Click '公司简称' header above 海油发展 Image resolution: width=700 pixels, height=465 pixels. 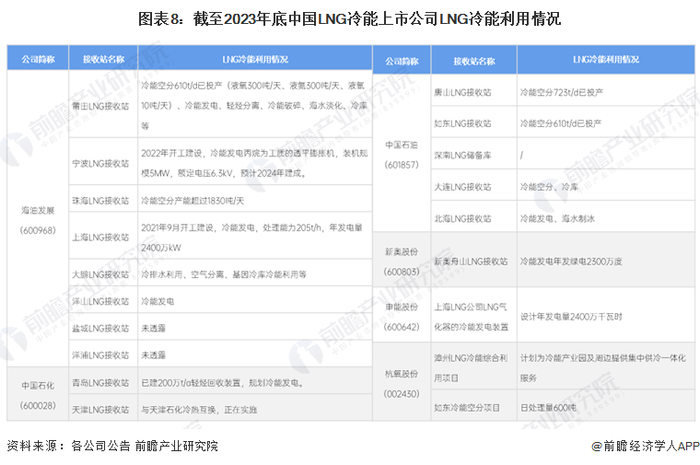coord(38,59)
